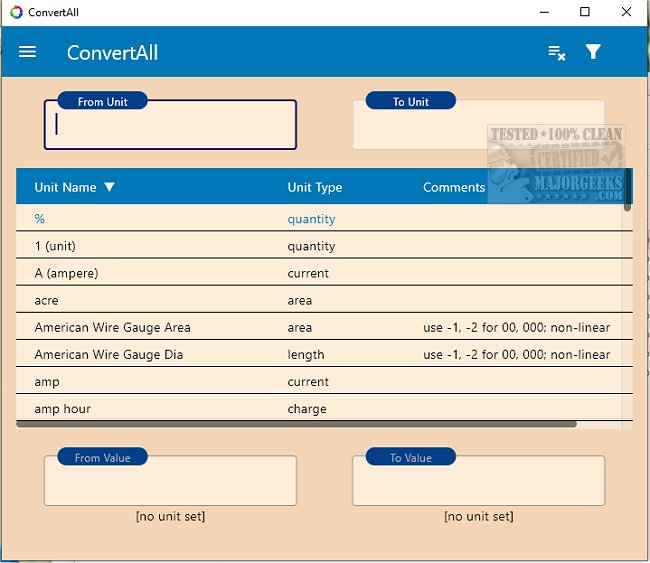The image size is (650, 563).
Task: Sort table by Unit Type column
Action: (x=314, y=187)
